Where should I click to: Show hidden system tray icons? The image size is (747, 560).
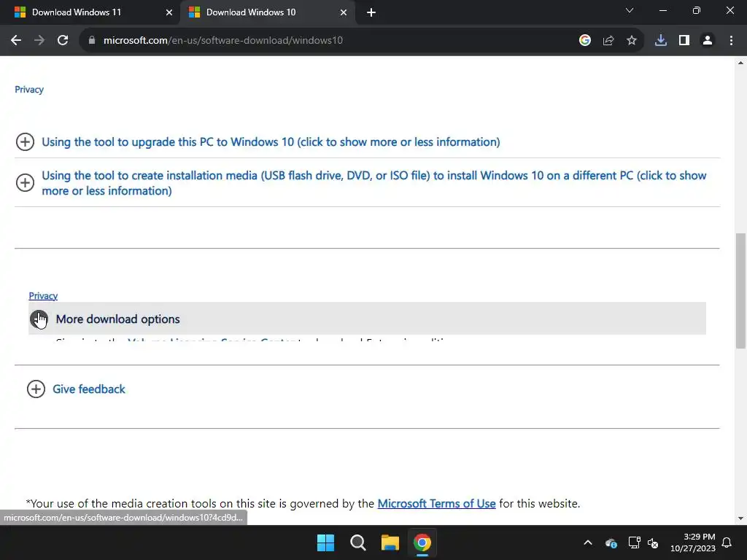point(588,542)
